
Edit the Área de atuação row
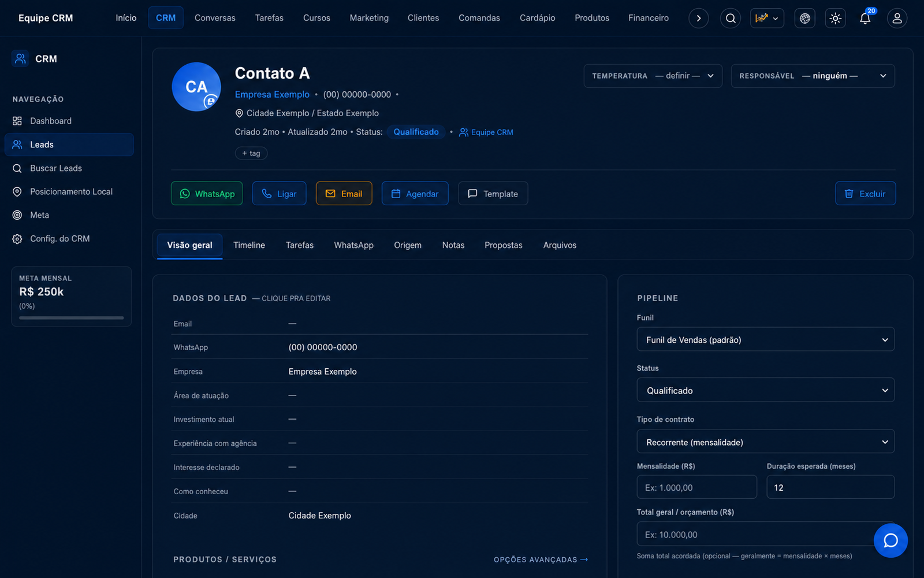tap(381, 395)
